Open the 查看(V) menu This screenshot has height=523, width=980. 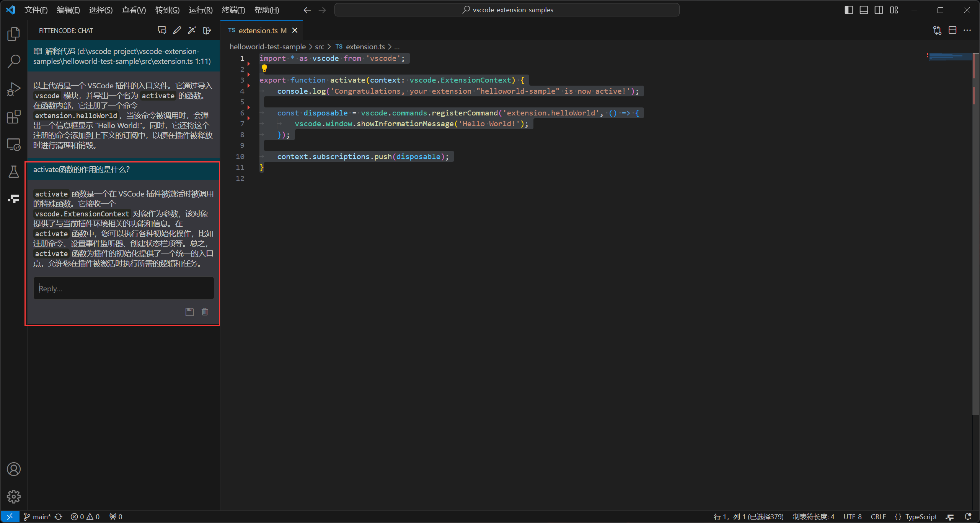pyautogui.click(x=134, y=10)
